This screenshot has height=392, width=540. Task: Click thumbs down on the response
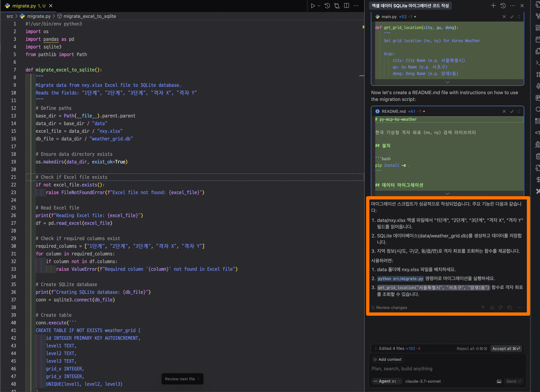pyautogui.click(x=501, y=308)
